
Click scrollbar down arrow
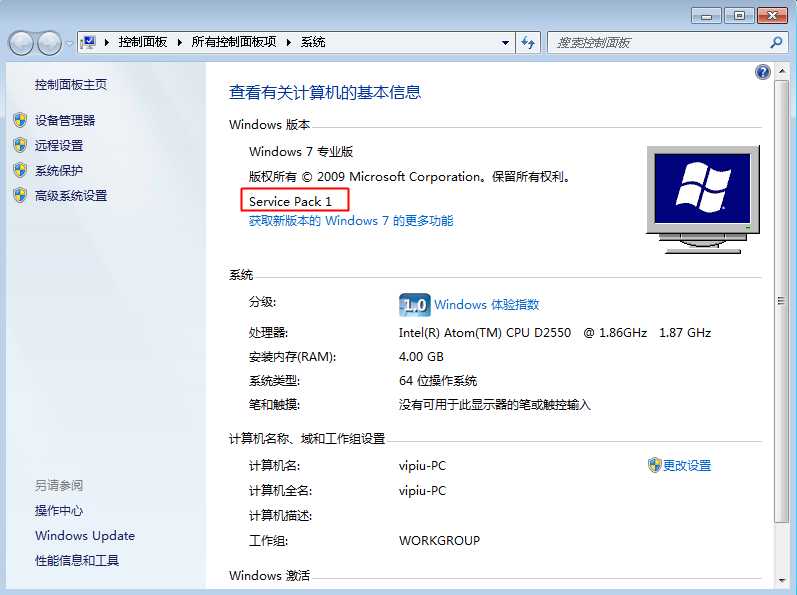click(x=782, y=580)
